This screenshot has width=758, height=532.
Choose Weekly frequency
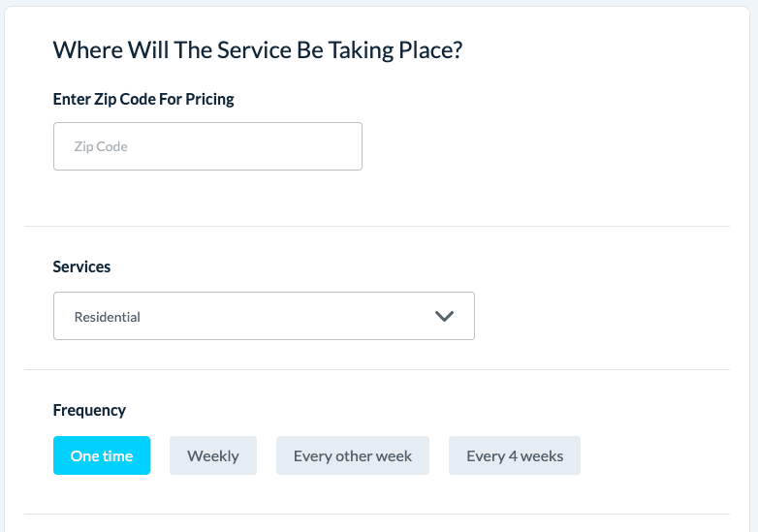213,455
